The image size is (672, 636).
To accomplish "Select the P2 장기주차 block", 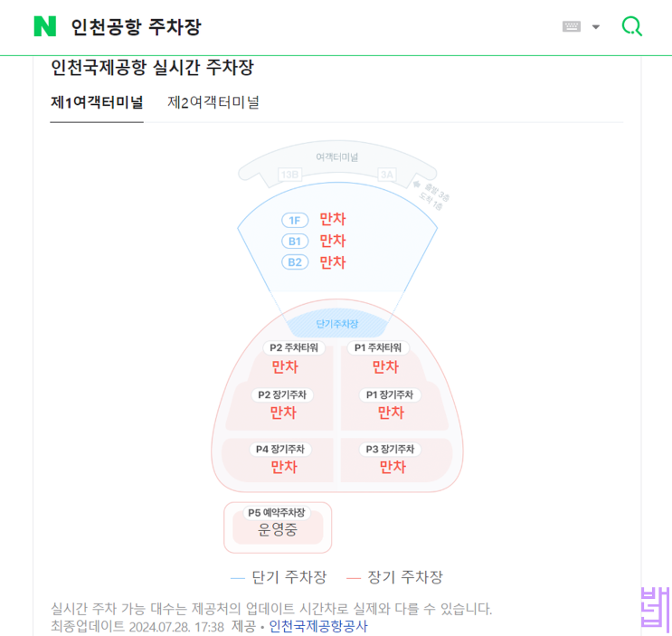I will pos(283,404).
